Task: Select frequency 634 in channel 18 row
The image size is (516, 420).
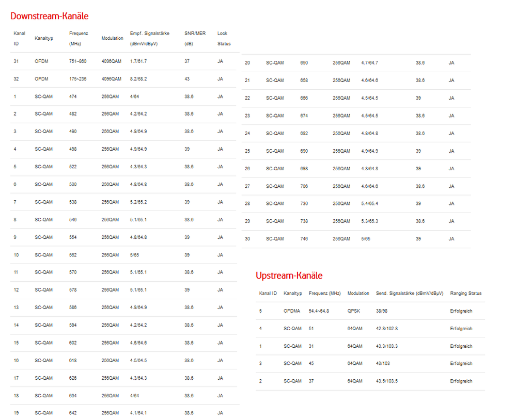Action: tap(73, 396)
